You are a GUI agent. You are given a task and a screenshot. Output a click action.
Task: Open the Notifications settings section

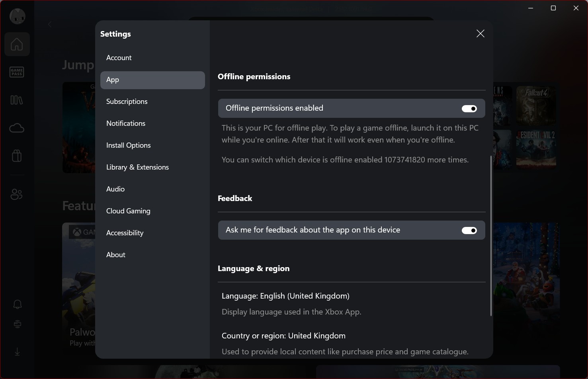(x=126, y=123)
